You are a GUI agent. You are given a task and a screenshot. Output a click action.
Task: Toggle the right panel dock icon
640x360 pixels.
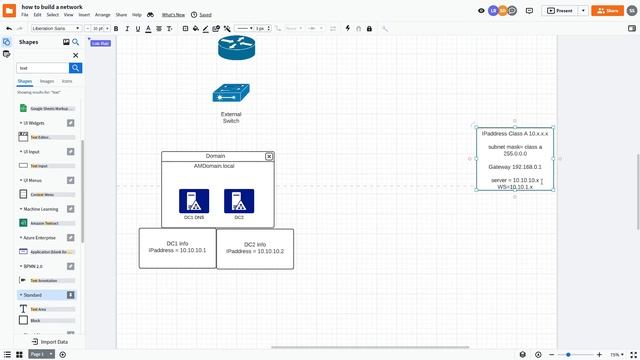pyautogui.click(x=632, y=28)
